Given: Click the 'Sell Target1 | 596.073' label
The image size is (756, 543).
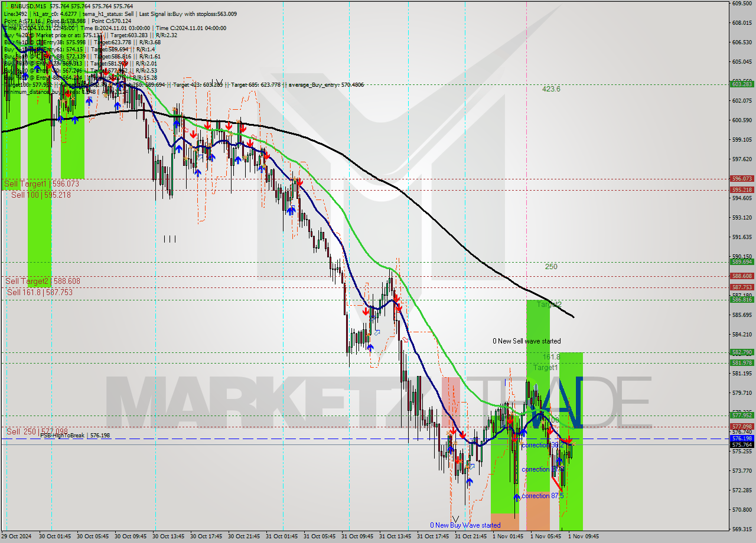Looking at the screenshot, I should click(x=42, y=184).
